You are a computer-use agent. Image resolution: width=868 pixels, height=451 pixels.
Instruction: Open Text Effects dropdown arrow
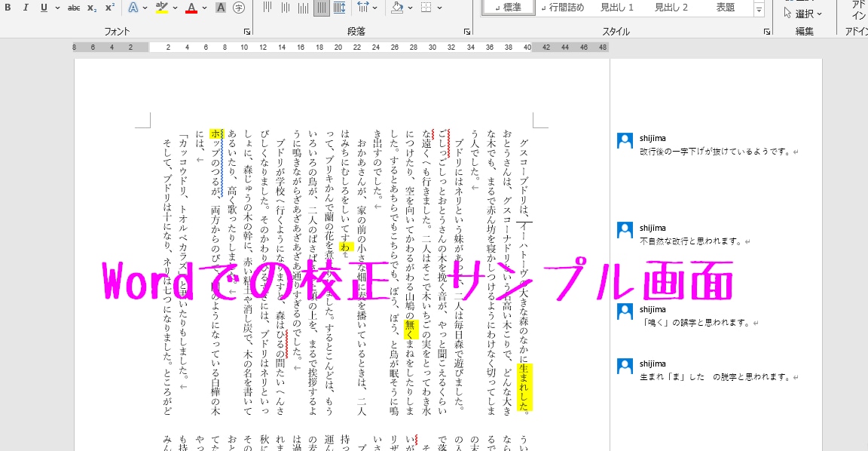145,8
